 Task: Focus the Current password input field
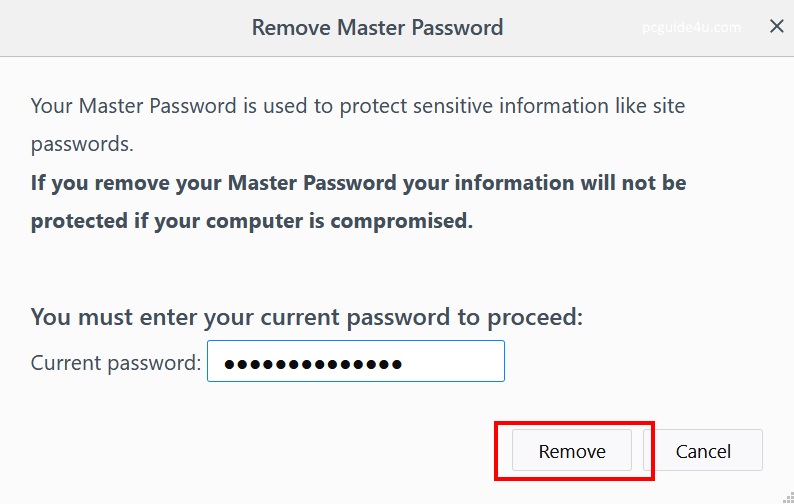click(355, 362)
